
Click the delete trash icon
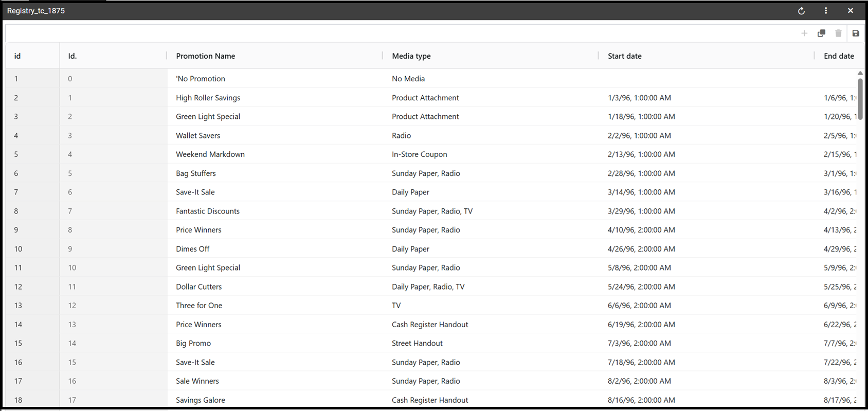[x=838, y=33]
